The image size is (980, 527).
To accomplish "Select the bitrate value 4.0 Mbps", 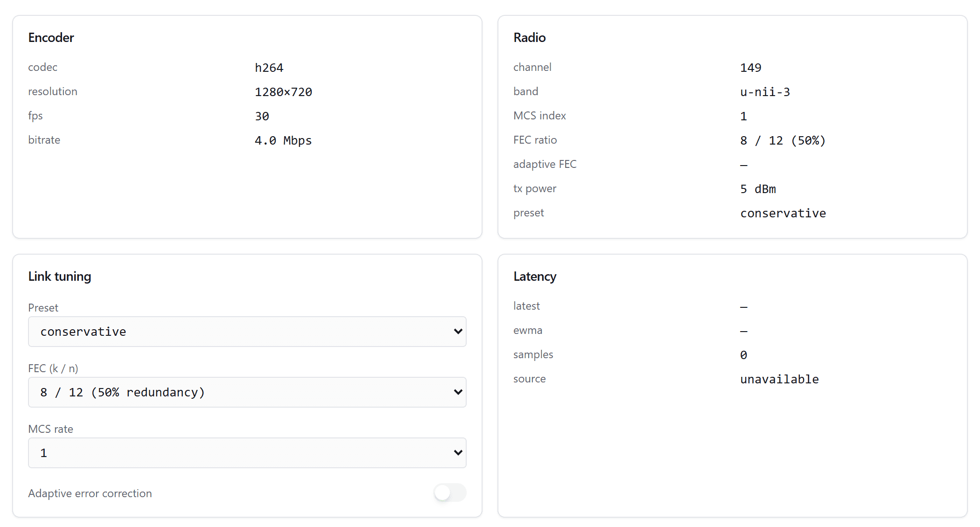I will tap(283, 140).
